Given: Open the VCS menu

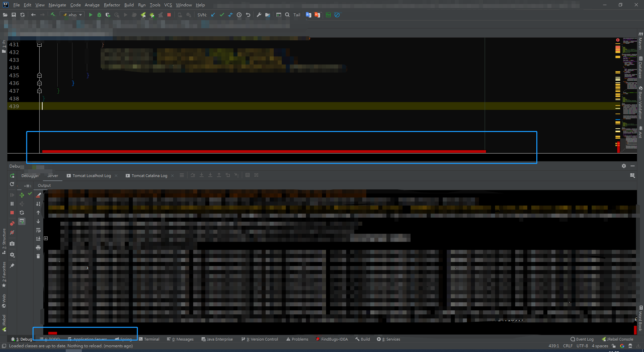Looking at the screenshot, I should [x=168, y=5].
